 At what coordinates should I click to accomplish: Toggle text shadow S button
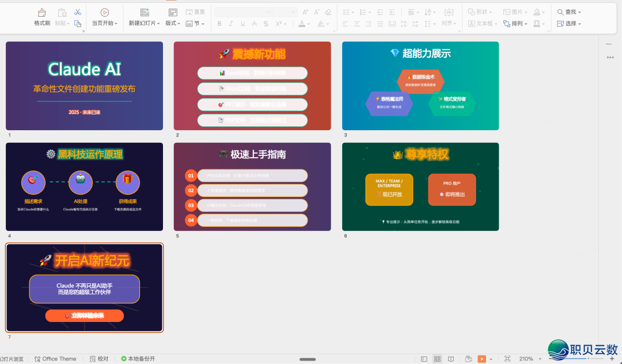266,24
